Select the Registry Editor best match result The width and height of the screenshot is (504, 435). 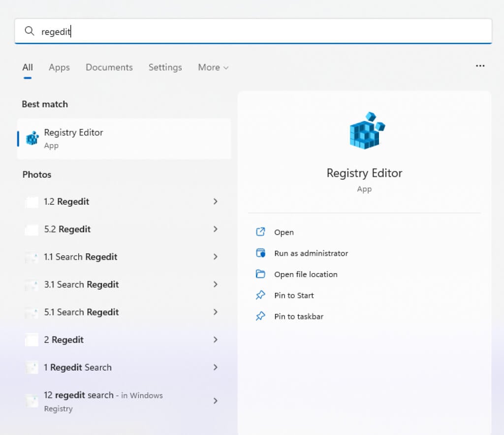click(124, 139)
